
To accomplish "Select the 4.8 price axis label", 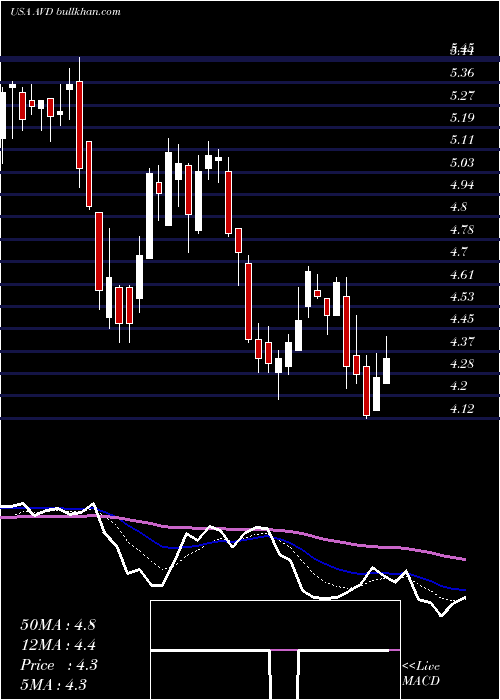I will [x=459, y=207].
